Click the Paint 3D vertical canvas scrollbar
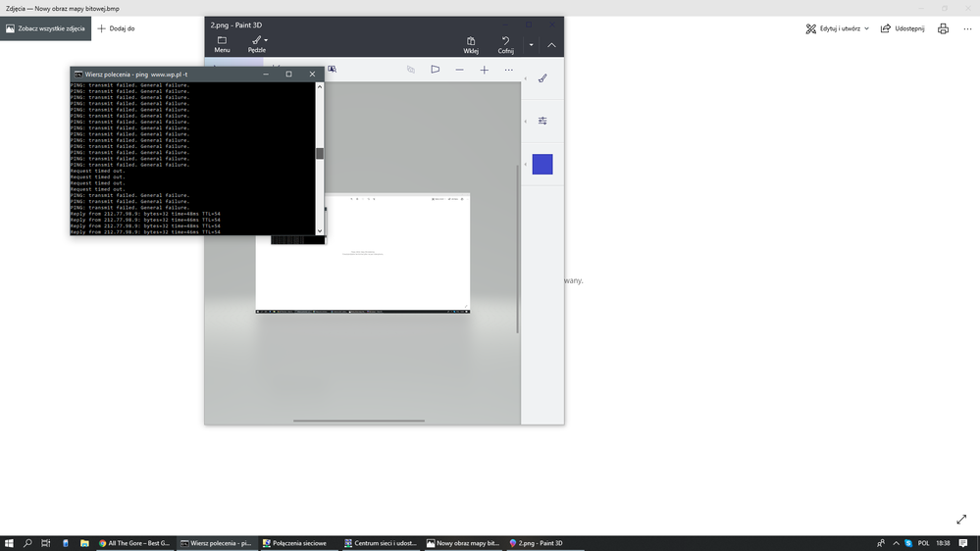The width and height of the screenshot is (980, 551). click(518, 249)
